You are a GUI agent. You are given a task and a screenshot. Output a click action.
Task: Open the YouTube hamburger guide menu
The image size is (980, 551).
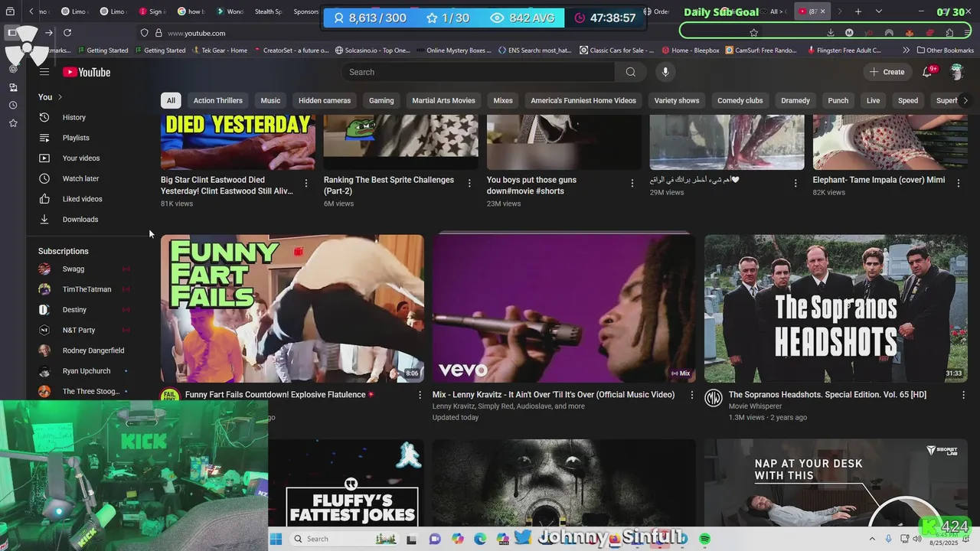coord(44,72)
